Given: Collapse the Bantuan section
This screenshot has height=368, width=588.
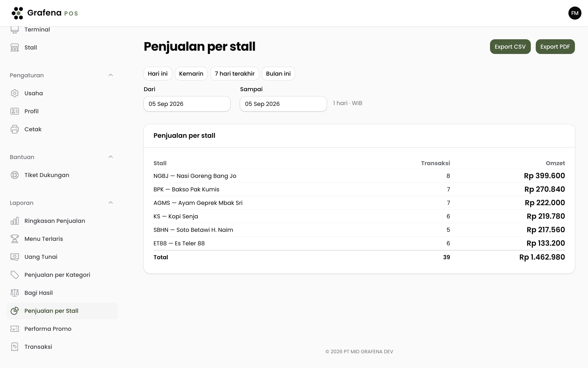Looking at the screenshot, I should pyautogui.click(x=110, y=157).
